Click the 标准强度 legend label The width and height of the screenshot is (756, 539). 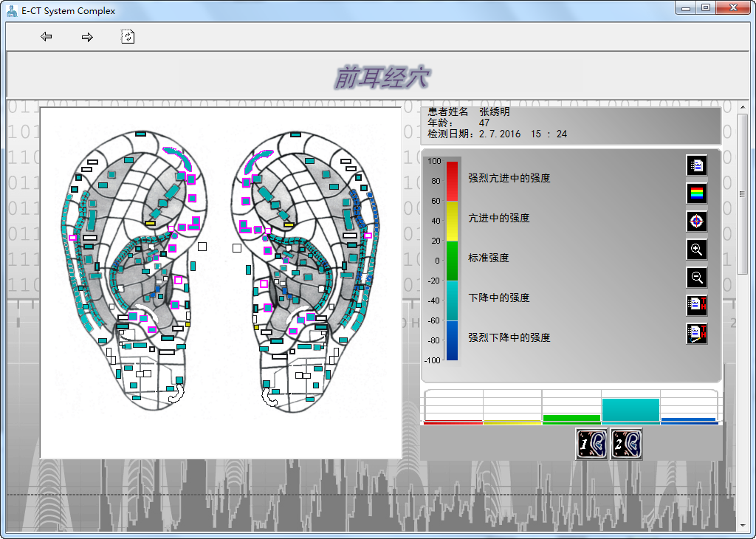pyautogui.click(x=489, y=258)
